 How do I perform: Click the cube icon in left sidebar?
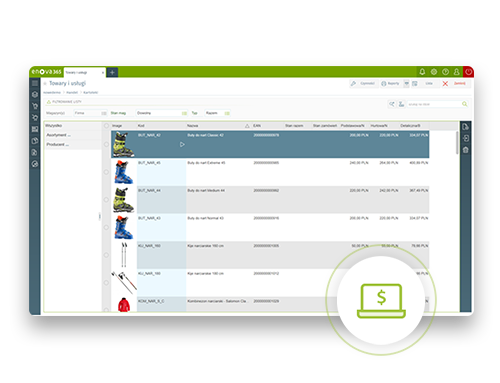point(35,95)
